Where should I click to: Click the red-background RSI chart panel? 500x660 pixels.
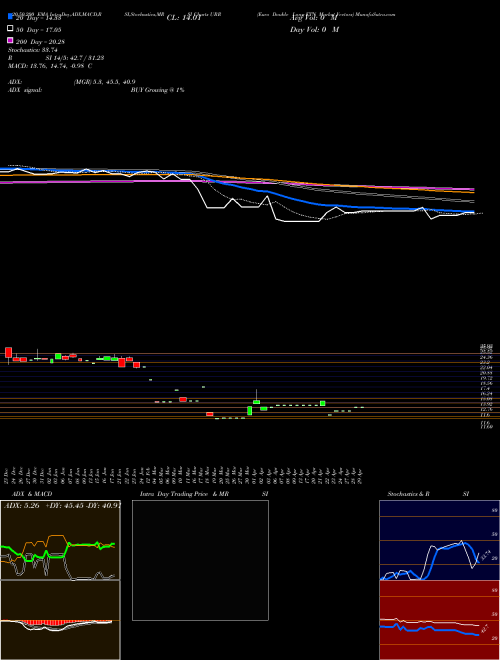[439, 620]
